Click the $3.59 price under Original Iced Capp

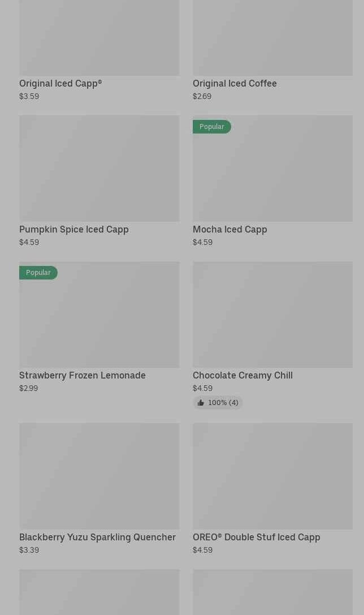click(29, 96)
